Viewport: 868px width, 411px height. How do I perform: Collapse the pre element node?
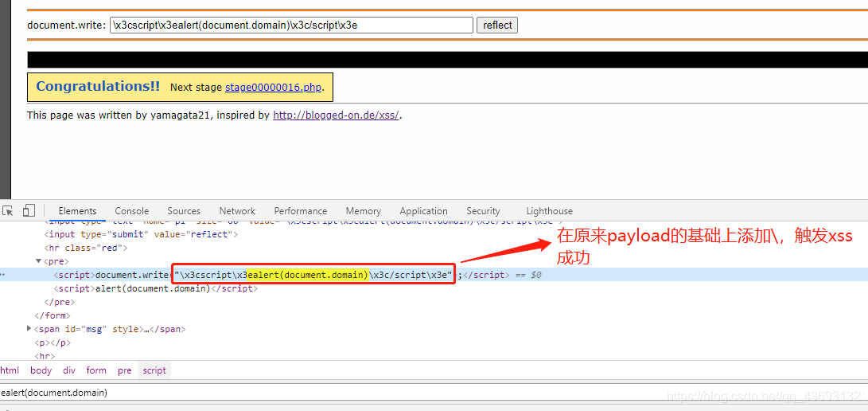pyautogui.click(x=38, y=261)
